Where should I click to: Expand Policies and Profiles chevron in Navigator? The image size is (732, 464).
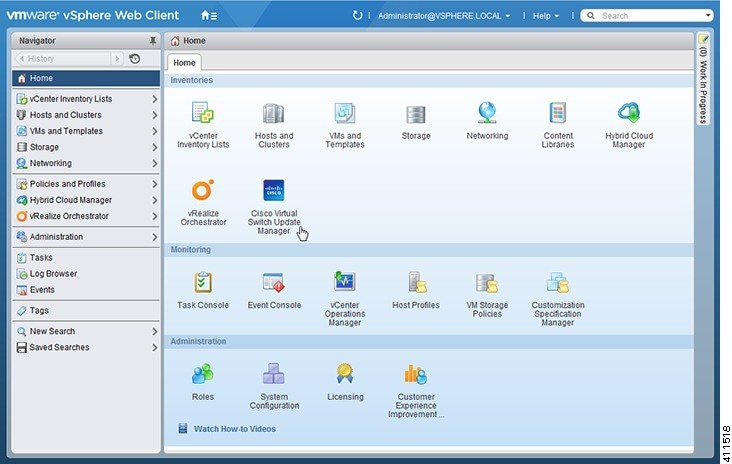click(155, 184)
